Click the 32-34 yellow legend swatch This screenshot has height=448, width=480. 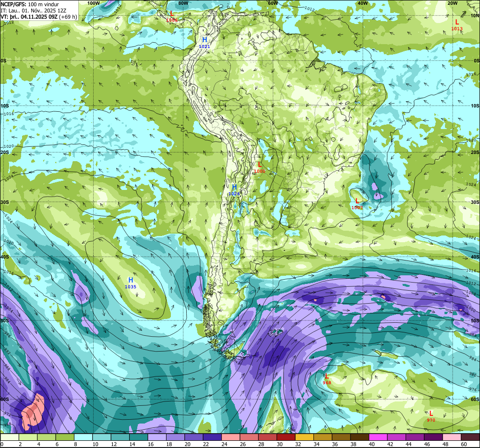(x=304, y=437)
